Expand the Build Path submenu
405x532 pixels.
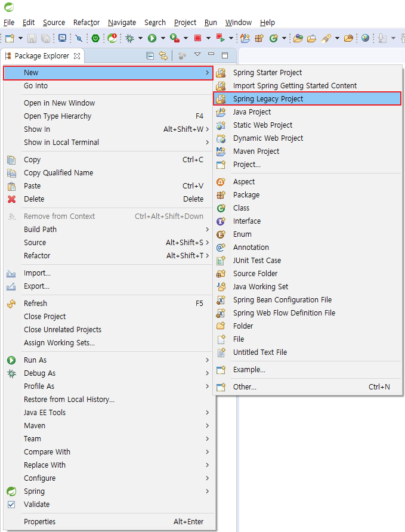tap(109, 230)
